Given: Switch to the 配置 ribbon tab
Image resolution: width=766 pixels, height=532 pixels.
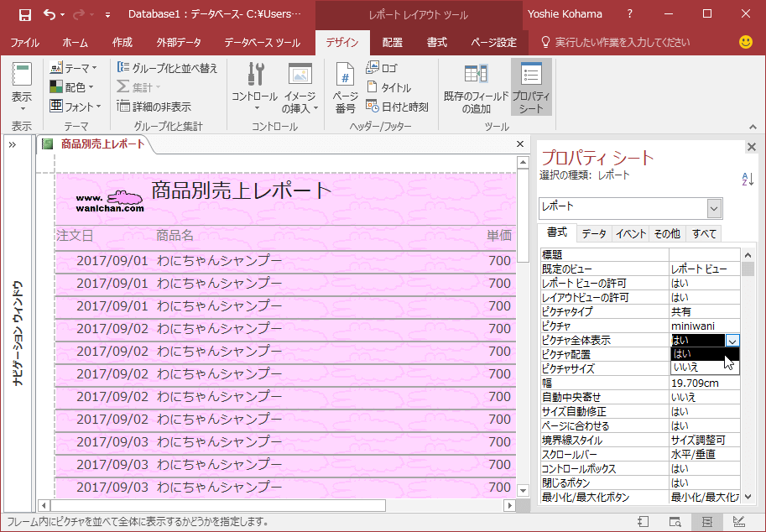Looking at the screenshot, I should click(x=393, y=43).
